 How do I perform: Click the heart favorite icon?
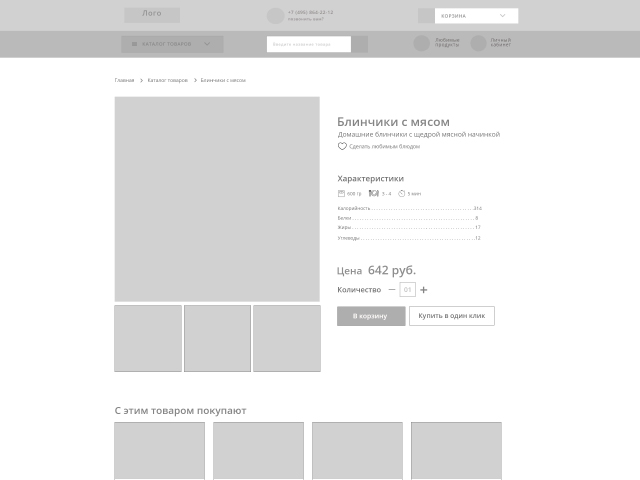pyautogui.click(x=342, y=146)
